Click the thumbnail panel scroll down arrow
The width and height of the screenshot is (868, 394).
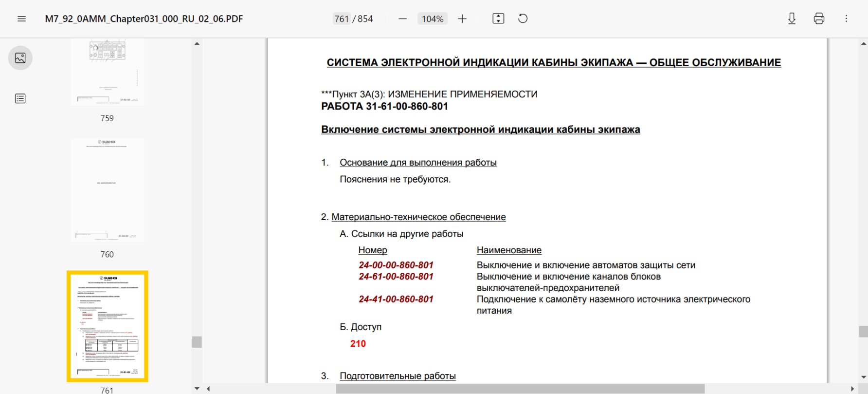coord(197,389)
